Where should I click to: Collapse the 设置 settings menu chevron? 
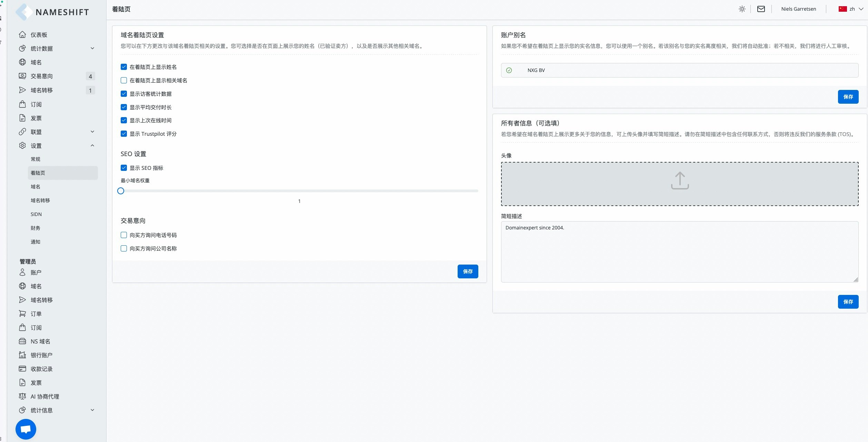[92, 146]
